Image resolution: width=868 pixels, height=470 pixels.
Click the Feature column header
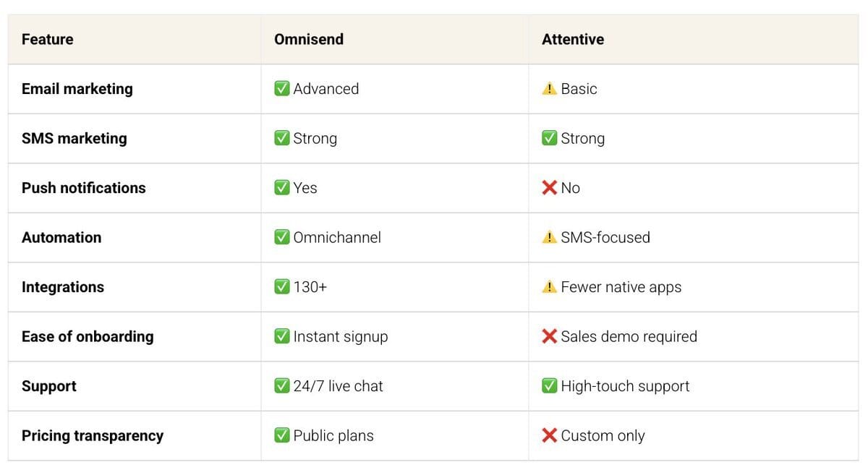pyautogui.click(x=48, y=39)
